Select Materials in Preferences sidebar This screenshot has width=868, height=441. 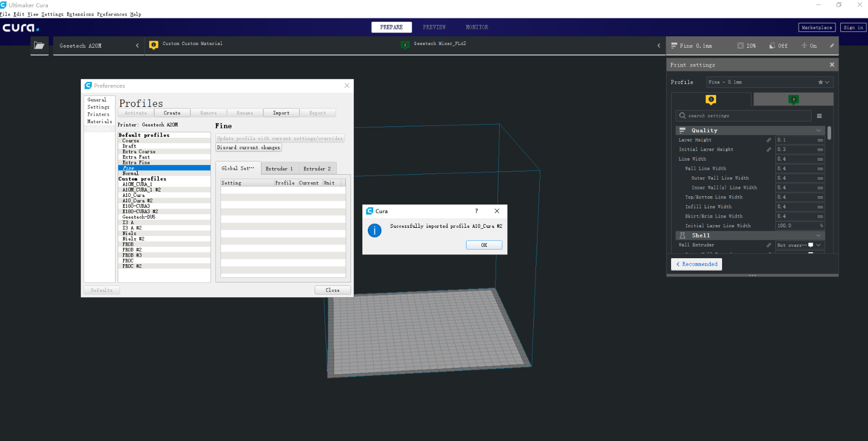(100, 122)
